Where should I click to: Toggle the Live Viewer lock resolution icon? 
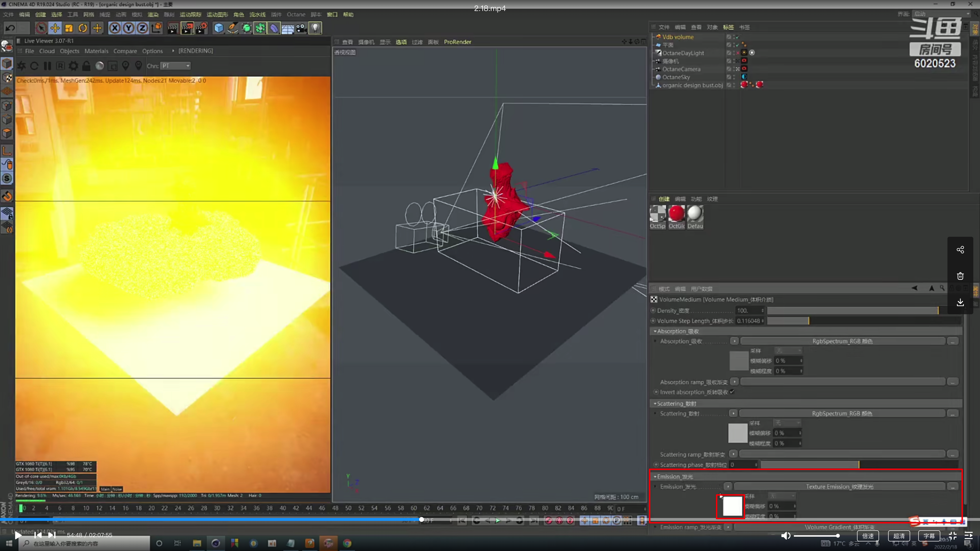(86, 66)
